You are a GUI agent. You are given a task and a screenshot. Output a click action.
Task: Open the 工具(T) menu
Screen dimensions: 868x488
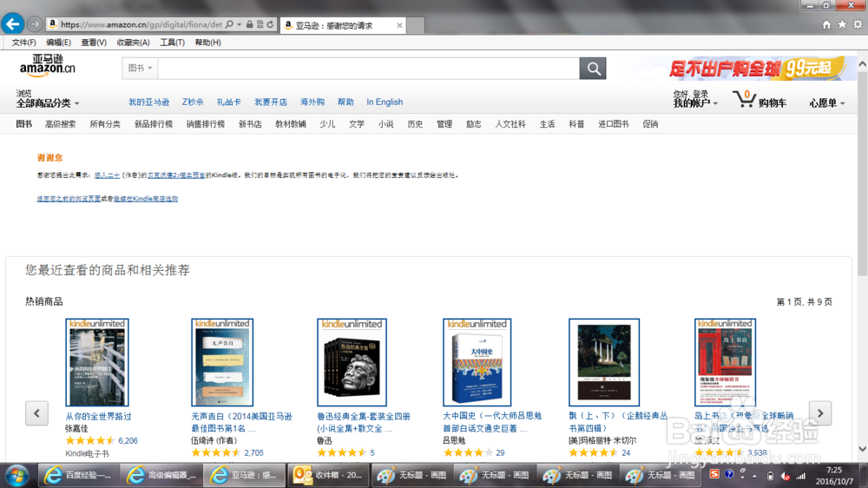(172, 43)
